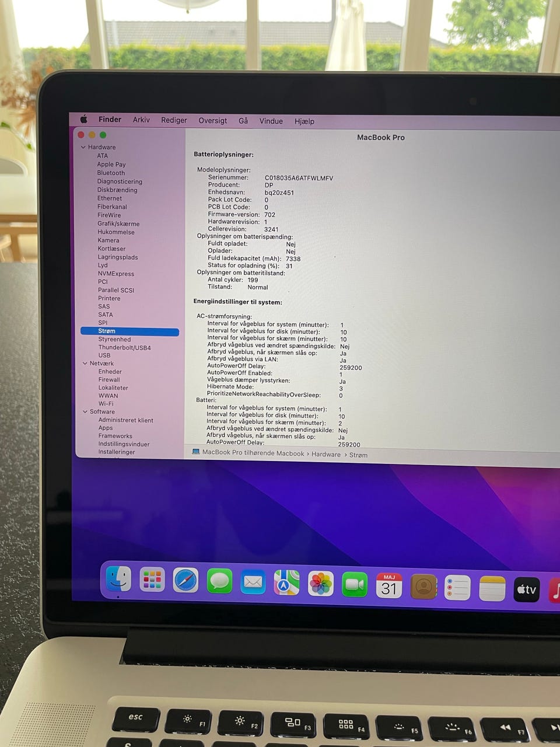Minimize the MacBook Pro window
This screenshot has height=747, width=560.
[92, 135]
